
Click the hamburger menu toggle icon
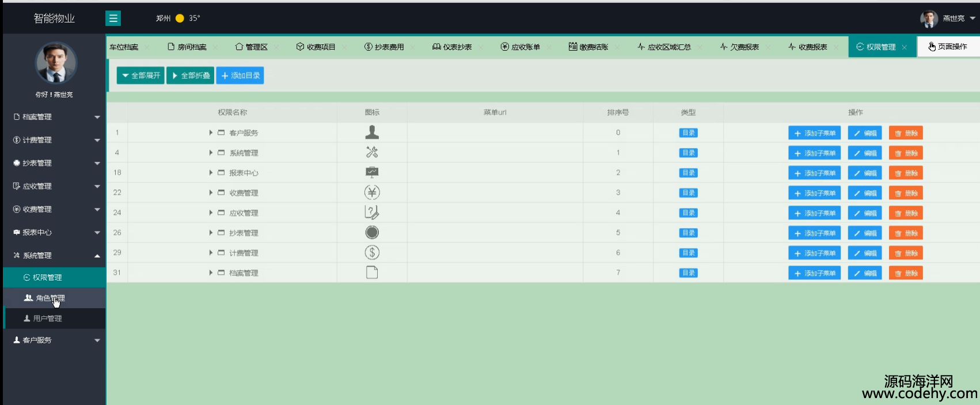[113, 18]
